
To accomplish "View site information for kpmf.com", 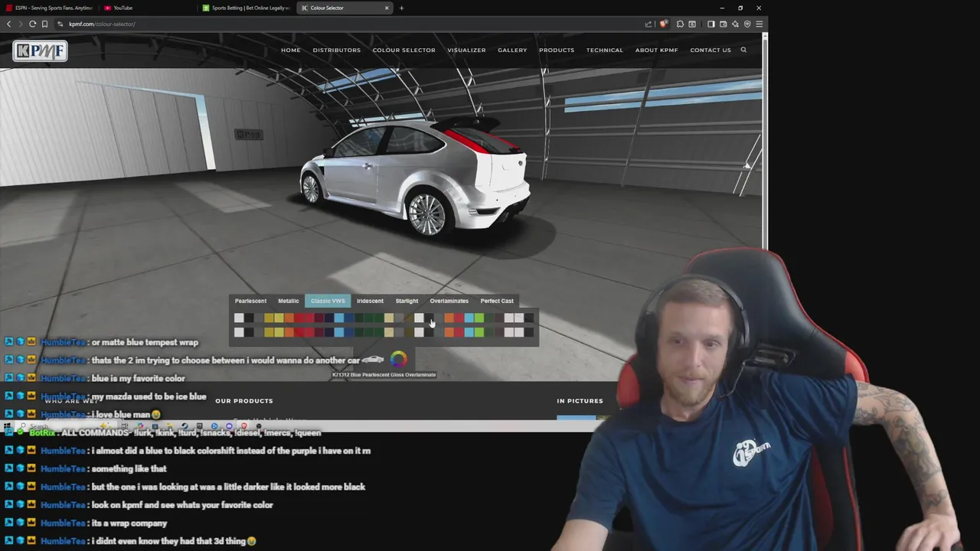I will coord(60,24).
